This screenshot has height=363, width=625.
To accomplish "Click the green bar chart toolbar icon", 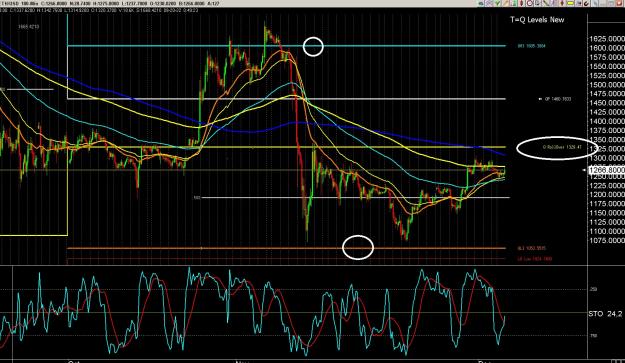I will click(514, 3).
